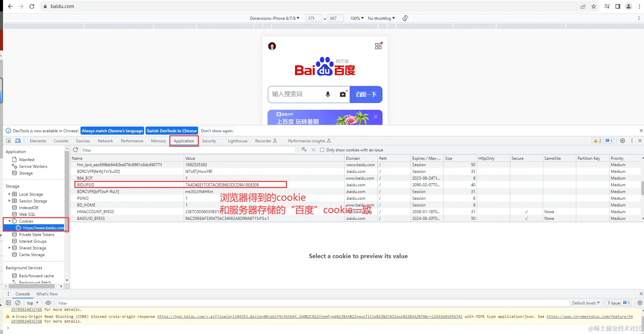Tap the voice search microphone icon
The image size is (644, 334).
point(328,94)
